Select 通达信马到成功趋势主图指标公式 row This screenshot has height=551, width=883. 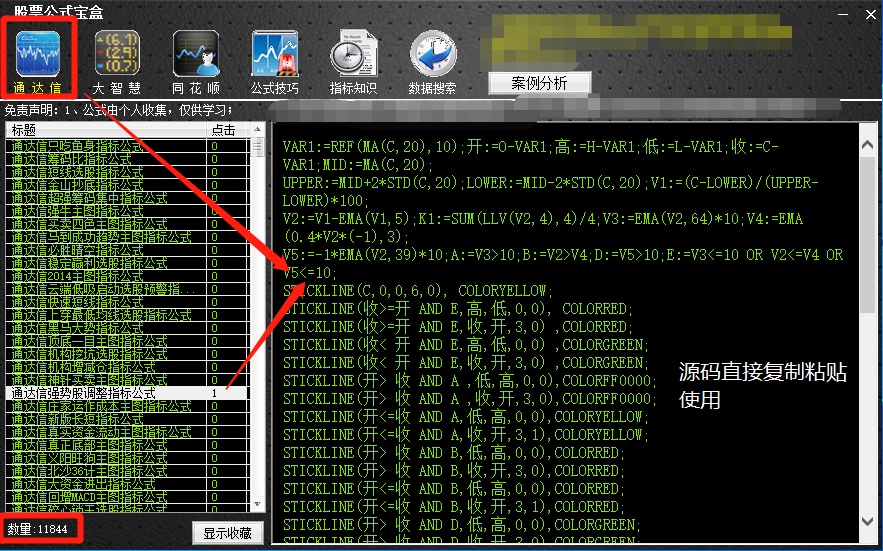(128, 237)
